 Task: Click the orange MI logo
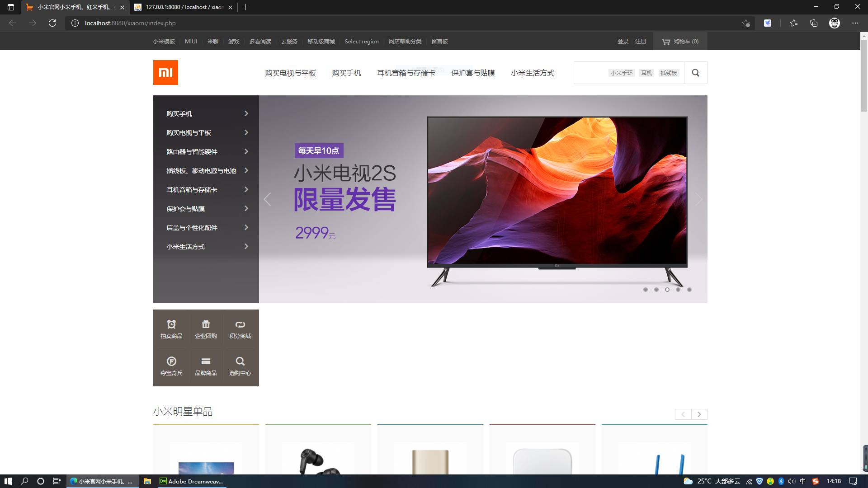(165, 72)
